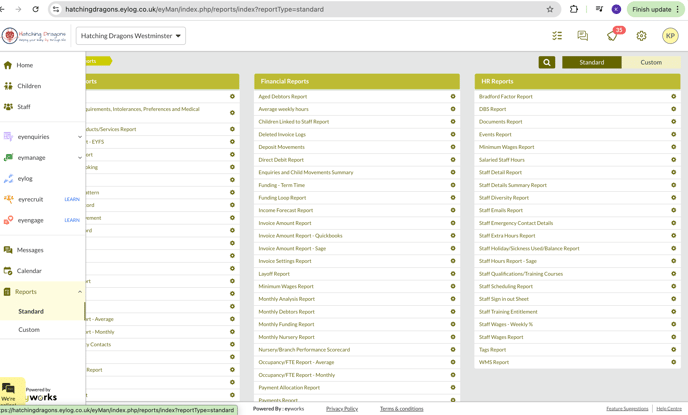The image size is (688, 415).
Task: Click the Hatching Dragons logo
Action: click(x=34, y=36)
